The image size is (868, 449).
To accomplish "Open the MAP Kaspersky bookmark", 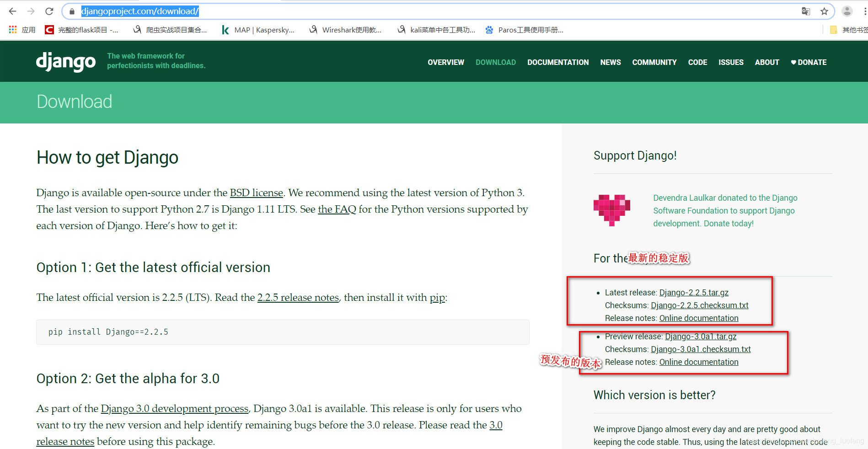I will (x=258, y=30).
